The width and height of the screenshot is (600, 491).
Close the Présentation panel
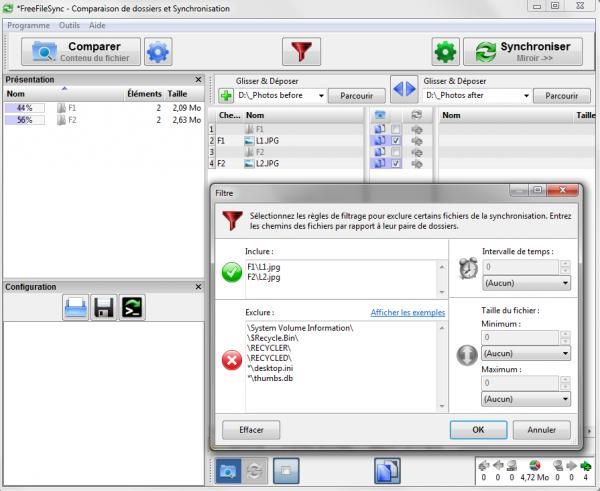click(x=198, y=80)
